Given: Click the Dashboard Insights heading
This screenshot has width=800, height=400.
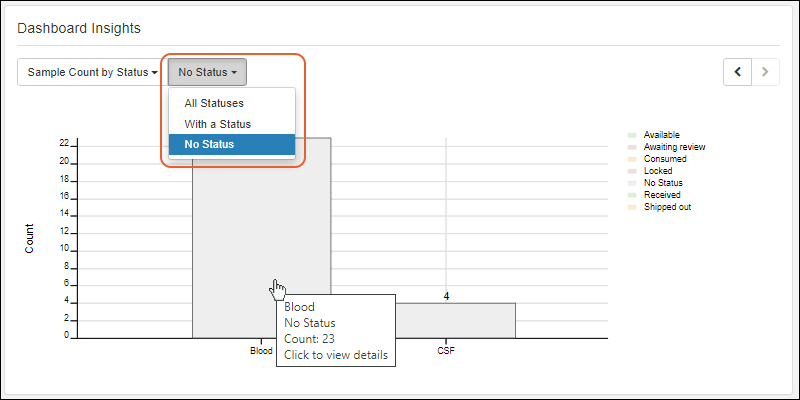Looking at the screenshot, I should [x=79, y=28].
